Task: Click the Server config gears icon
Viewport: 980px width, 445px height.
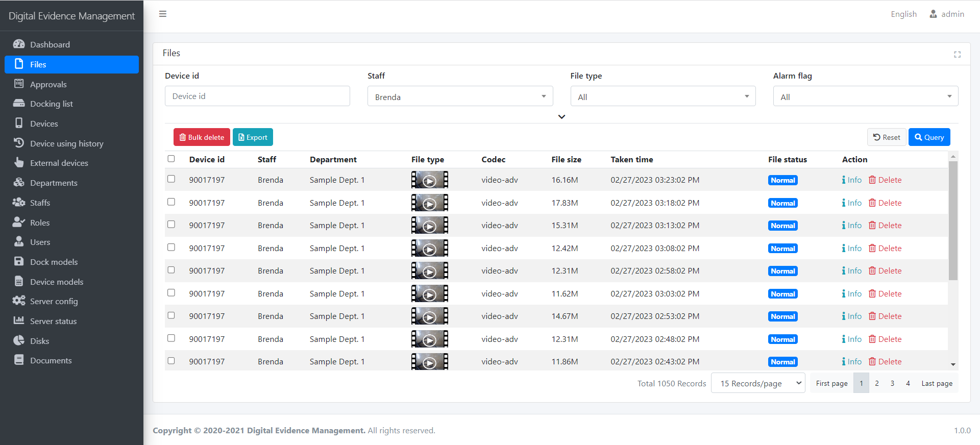Action: 19,301
